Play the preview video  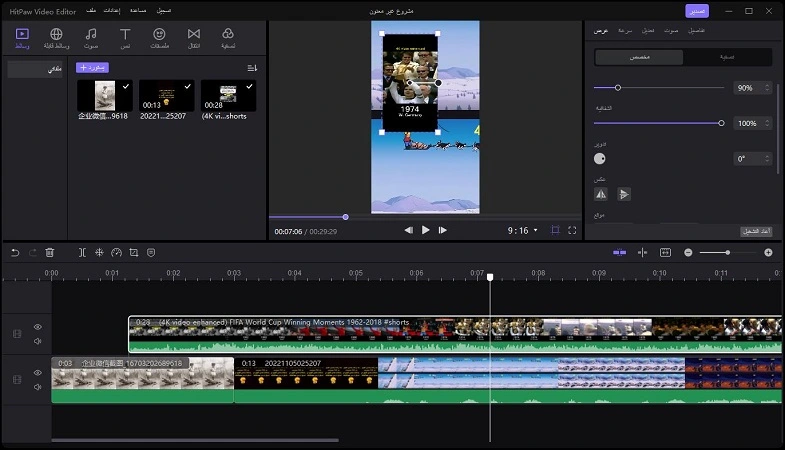click(x=426, y=230)
